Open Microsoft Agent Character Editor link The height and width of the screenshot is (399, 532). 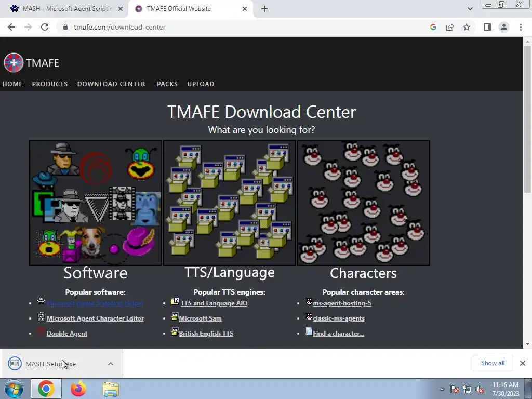[x=96, y=318]
